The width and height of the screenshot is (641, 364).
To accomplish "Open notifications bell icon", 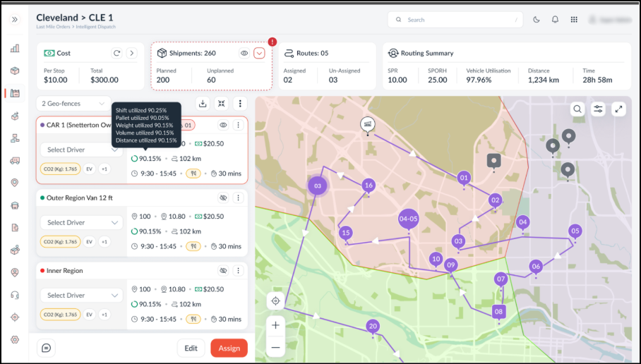I will pos(555,20).
